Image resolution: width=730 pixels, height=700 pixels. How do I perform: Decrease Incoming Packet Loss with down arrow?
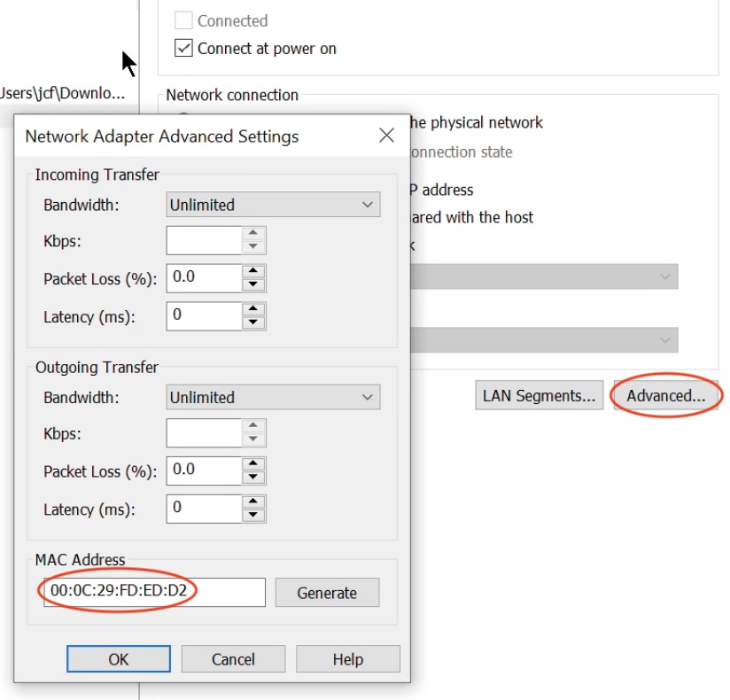tap(254, 284)
